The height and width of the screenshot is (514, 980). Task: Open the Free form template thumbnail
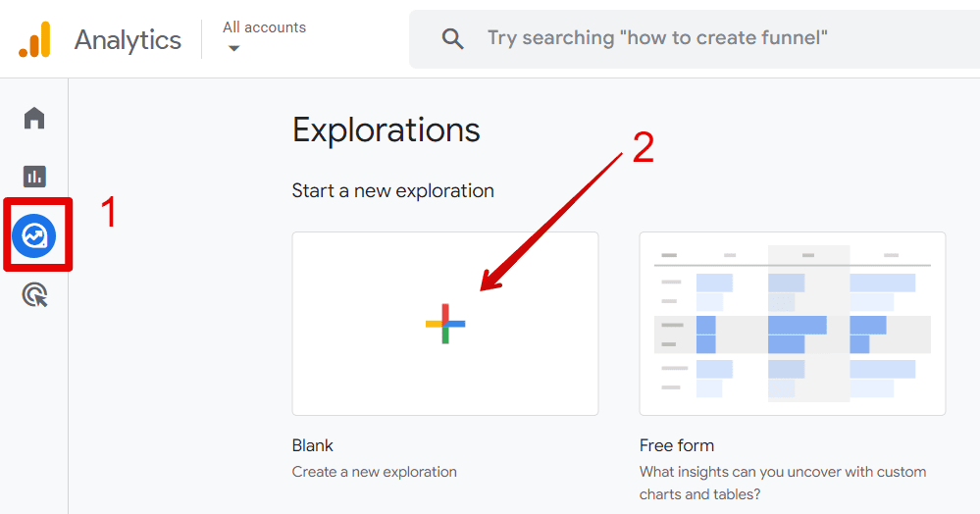(x=793, y=324)
